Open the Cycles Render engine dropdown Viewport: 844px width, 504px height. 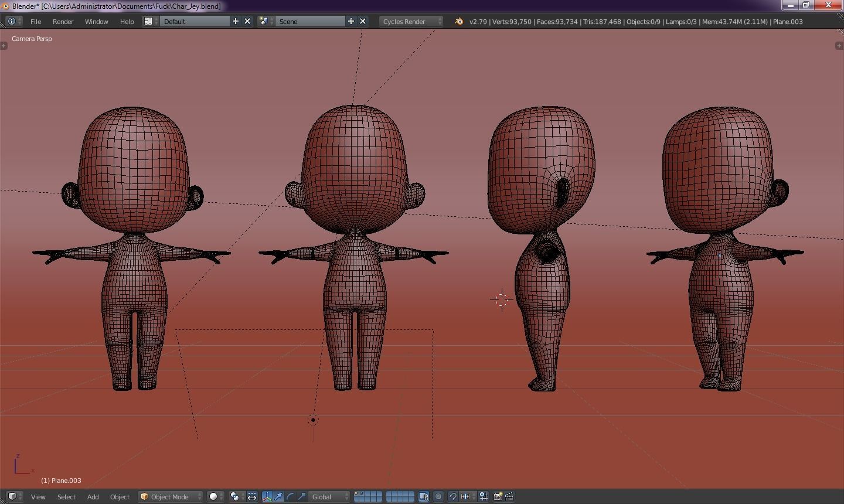411,21
